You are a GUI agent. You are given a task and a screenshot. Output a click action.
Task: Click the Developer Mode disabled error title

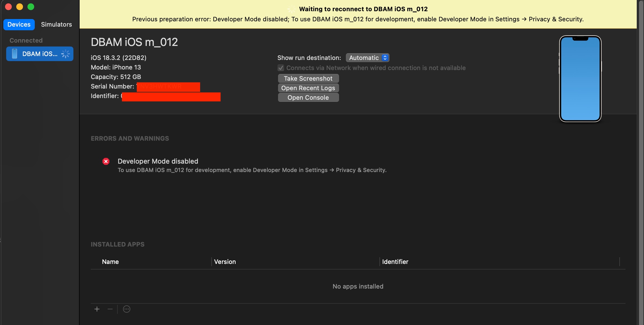tap(158, 161)
